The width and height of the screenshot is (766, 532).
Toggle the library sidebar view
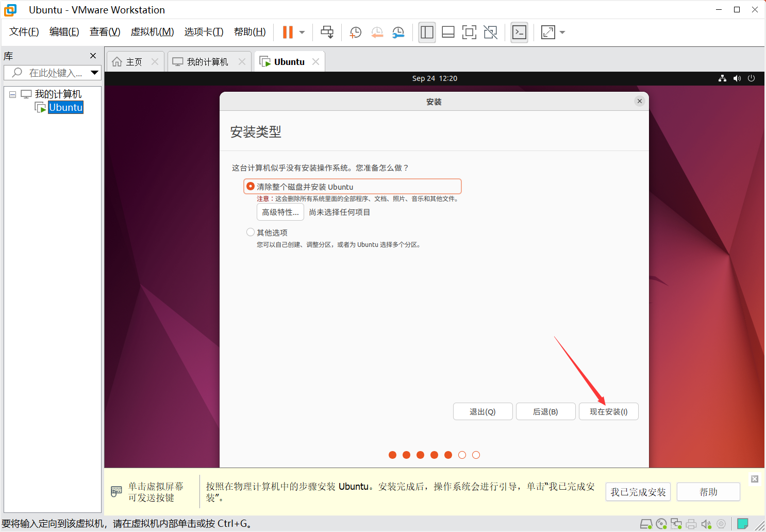pos(427,32)
